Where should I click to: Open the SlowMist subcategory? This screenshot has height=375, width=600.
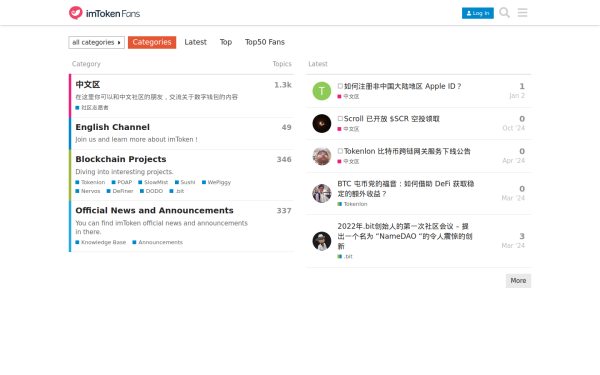point(153,182)
